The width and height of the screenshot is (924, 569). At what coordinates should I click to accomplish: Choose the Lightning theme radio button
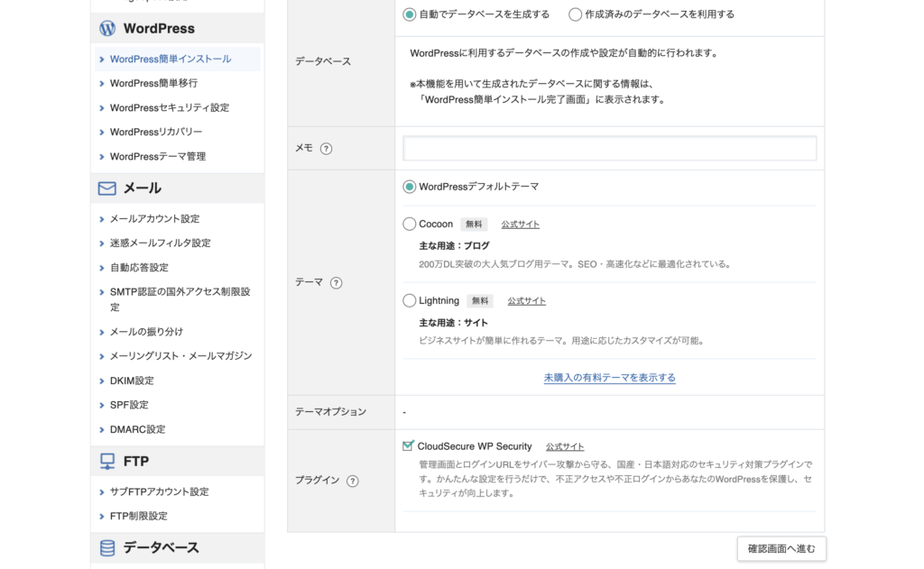410,300
